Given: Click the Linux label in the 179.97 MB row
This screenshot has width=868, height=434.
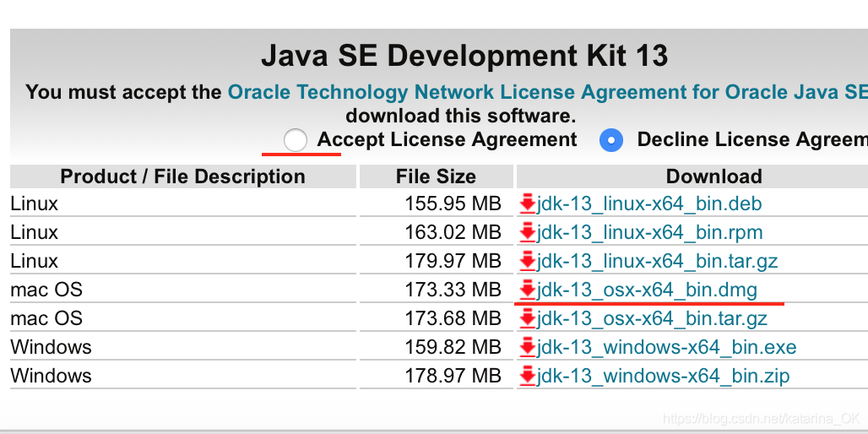Looking at the screenshot, I should [x=35, y=261].
